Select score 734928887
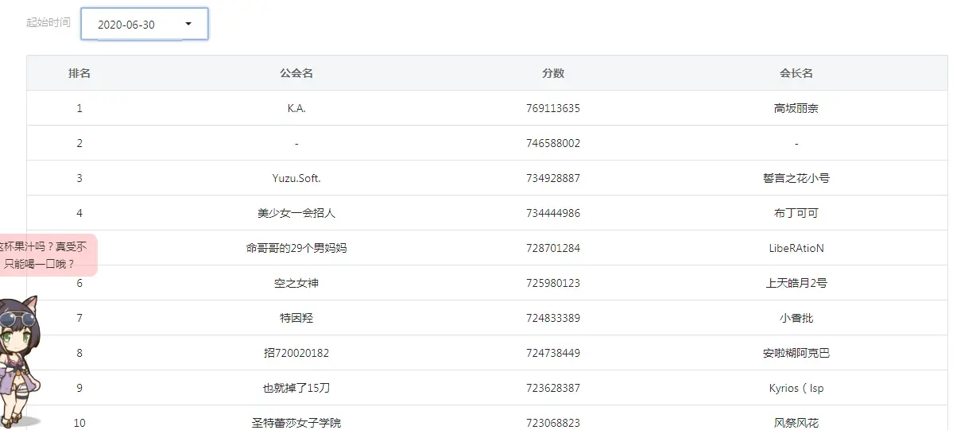980x430 pixels. tap(553, 178)
